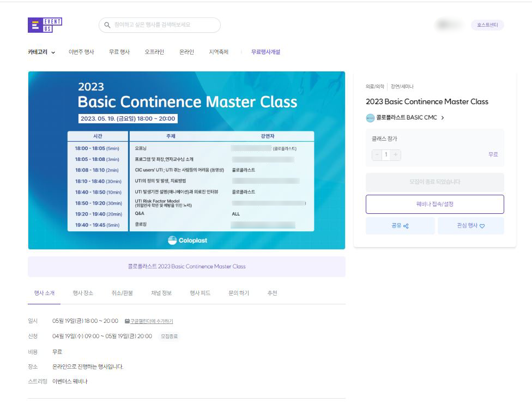Click the 무료행사개설 link
This screenshot has height=402, width=532.
(265, 52)
